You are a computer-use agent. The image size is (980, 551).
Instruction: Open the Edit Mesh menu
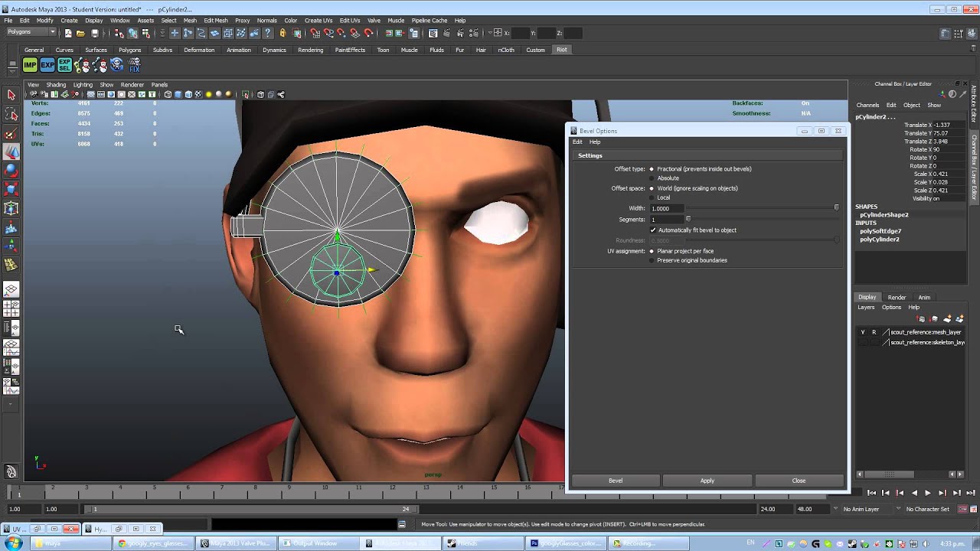click(216, 21)
